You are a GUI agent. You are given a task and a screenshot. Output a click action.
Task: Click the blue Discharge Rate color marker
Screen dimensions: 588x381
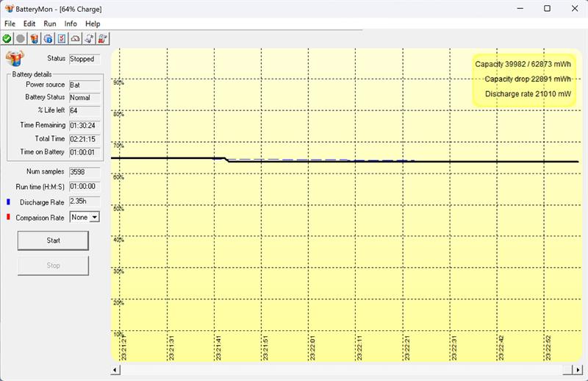click(x=8, y=202)
